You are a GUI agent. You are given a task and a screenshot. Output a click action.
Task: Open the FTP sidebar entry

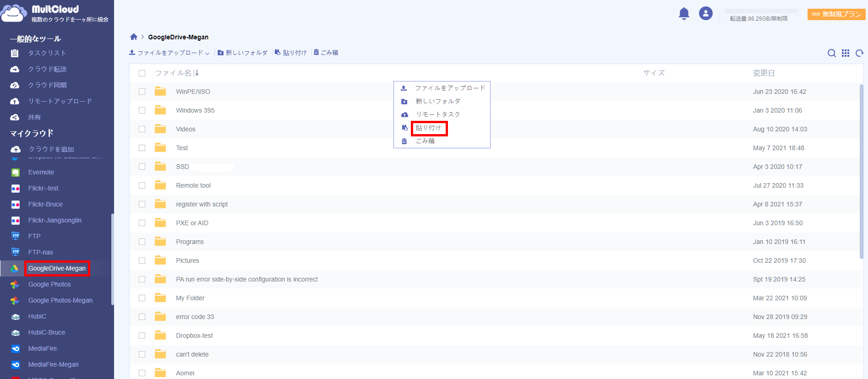[x=34, y=236]
